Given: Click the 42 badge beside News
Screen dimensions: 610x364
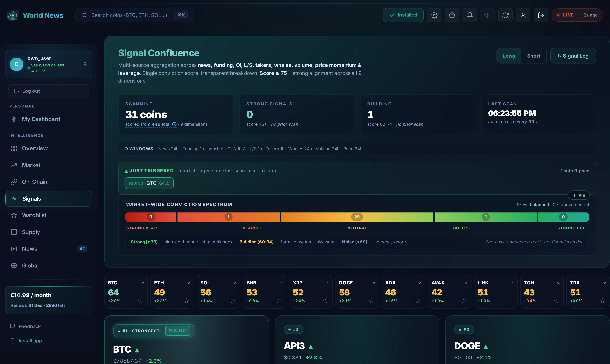Looking at the screenshot, I should (82, 249).
